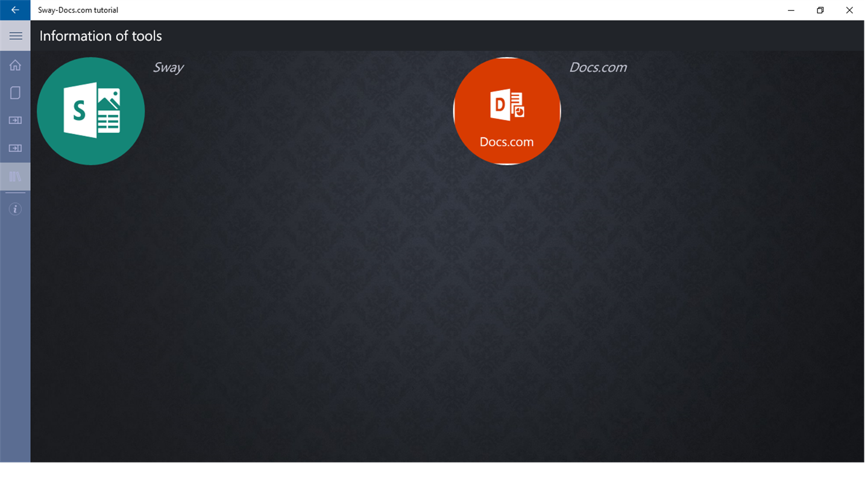The height and width of the screenshot is (488, 868).
Task: Click the "Information of tools" page title
Action: tap(101, 36)
